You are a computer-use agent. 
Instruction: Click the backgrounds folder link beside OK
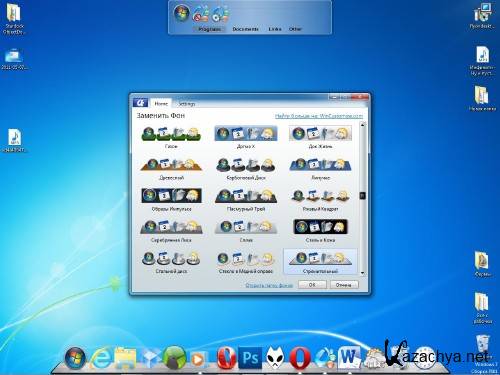(269, 285)
